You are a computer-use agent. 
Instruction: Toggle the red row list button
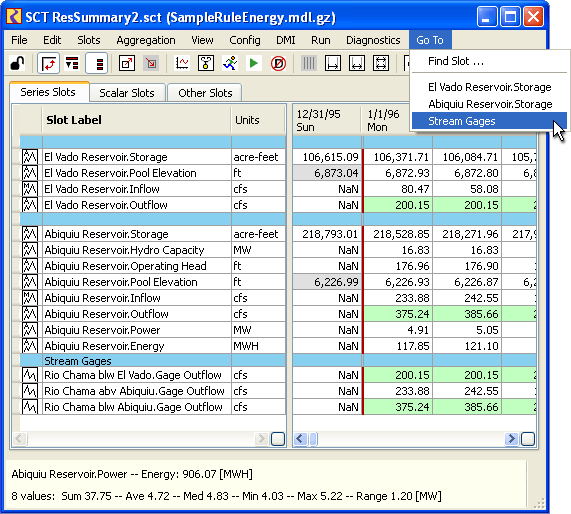click(97, 64)
